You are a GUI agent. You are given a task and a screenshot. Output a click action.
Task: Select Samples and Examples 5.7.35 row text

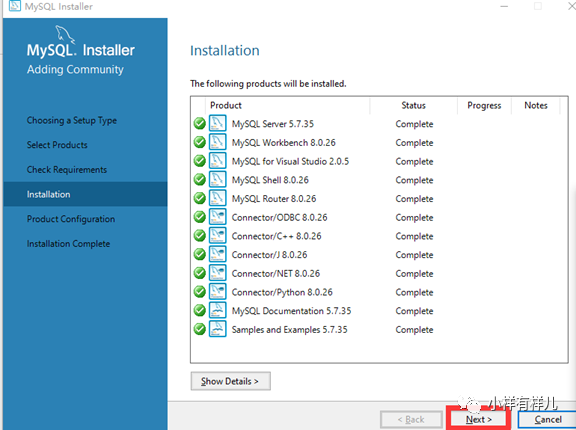pos(289,330)
